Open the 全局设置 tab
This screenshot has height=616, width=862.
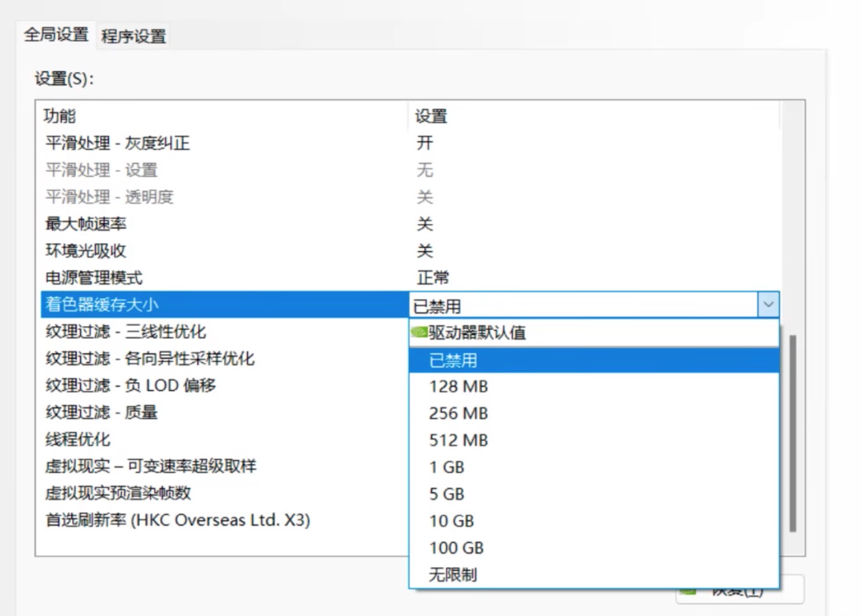pos(56,34)
